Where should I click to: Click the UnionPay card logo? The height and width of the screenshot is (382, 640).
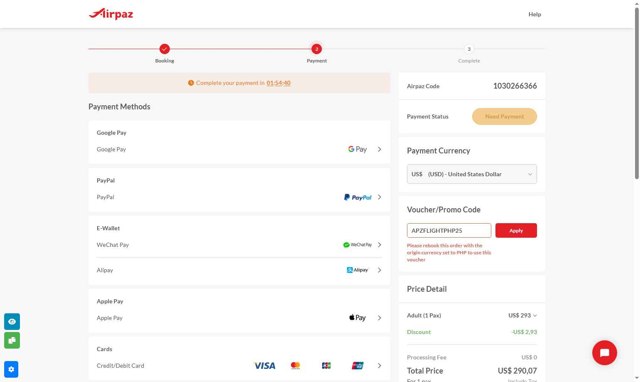pos(358,366)
